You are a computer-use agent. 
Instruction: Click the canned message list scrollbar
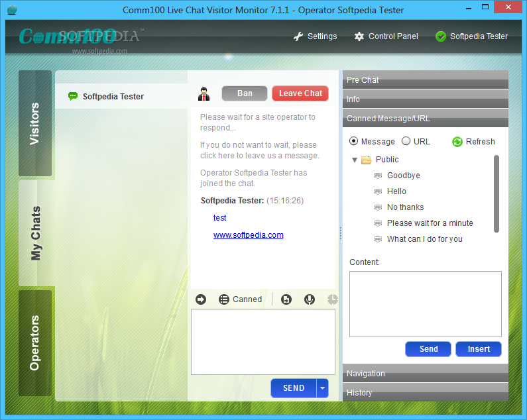tap(497, 194)
